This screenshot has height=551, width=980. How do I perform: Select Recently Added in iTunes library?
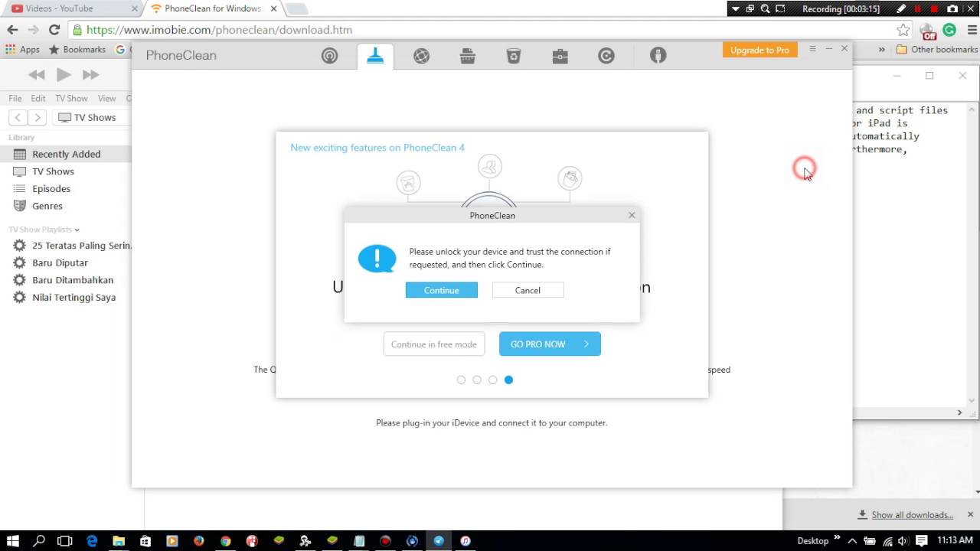coord(66,154)
